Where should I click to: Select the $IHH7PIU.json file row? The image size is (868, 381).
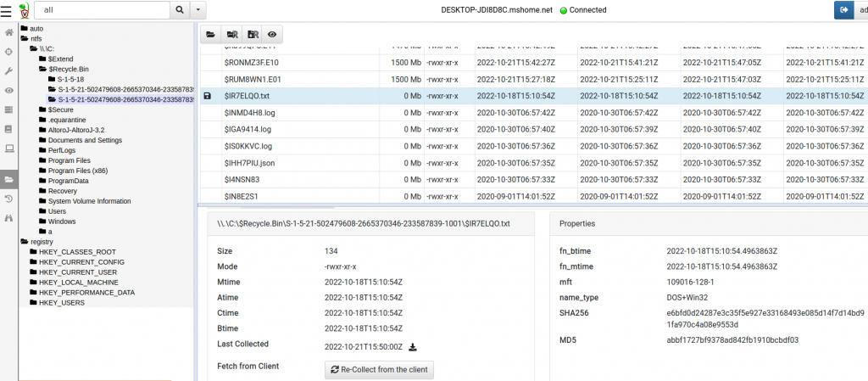click(x=533, y=164)
